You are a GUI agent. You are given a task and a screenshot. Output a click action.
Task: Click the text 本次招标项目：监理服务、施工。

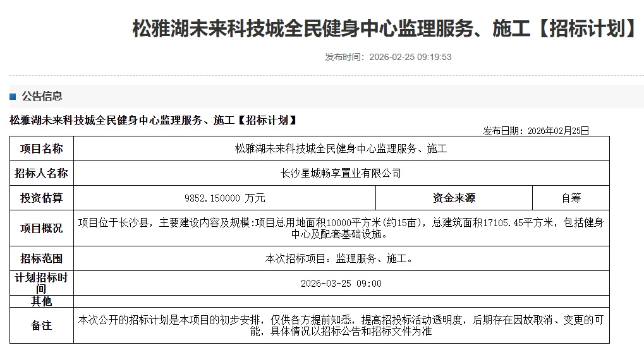pyautogui.click(x=339, y=259)
